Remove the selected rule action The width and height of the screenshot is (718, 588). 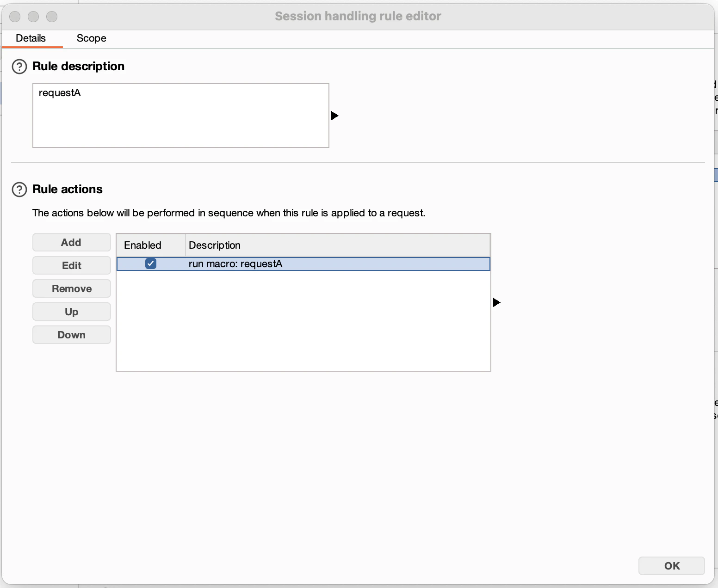[x=72, y=288]
